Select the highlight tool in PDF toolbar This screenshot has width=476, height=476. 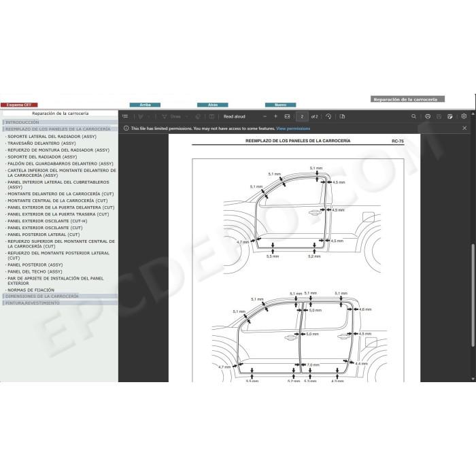pyautogui.click(x=141, y=116)
